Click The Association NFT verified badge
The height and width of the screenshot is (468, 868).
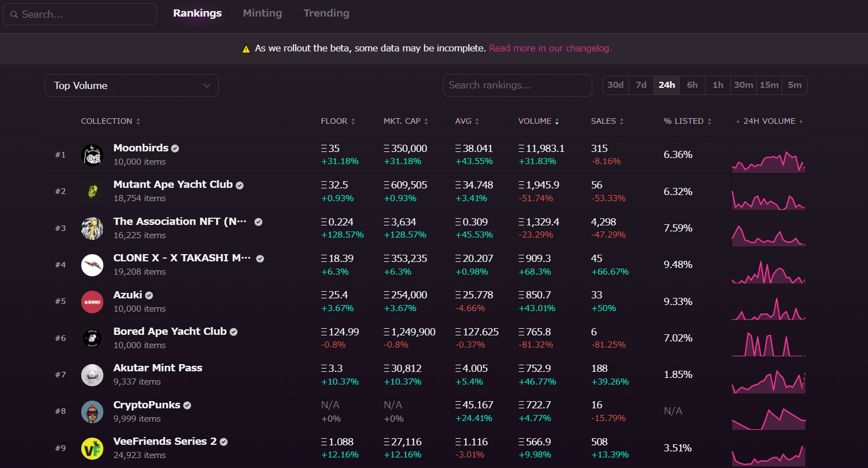(x=259, y=222)
